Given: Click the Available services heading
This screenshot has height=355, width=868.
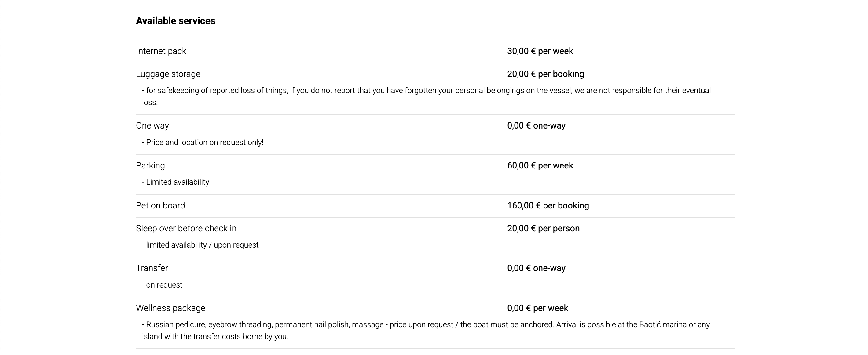Looking at the screenshot, I should [x=176, y=21].
